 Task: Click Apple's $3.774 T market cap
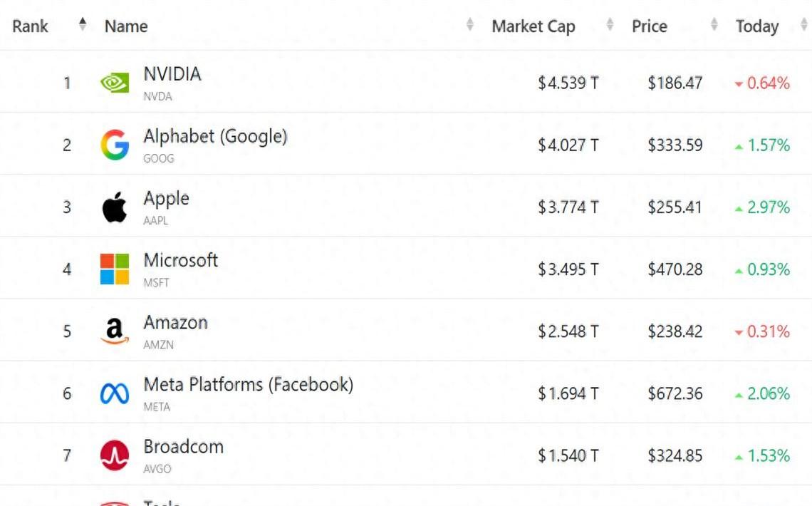pyautogui.click(x=568, y=207)
